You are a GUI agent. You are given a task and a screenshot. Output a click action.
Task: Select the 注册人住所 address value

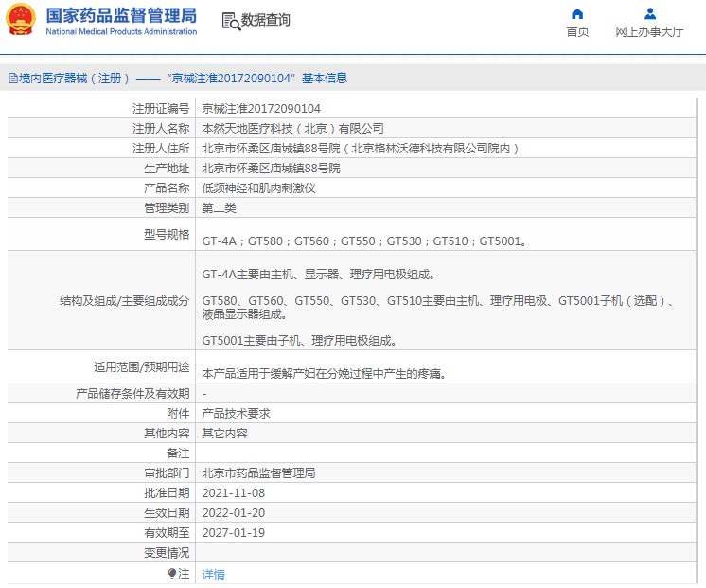tap(361, 149)
